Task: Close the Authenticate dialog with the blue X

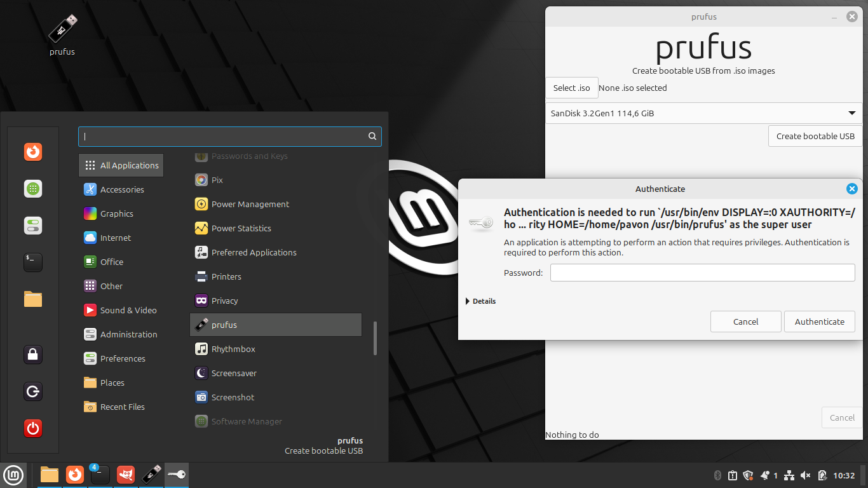Action: tap(852, 189)
